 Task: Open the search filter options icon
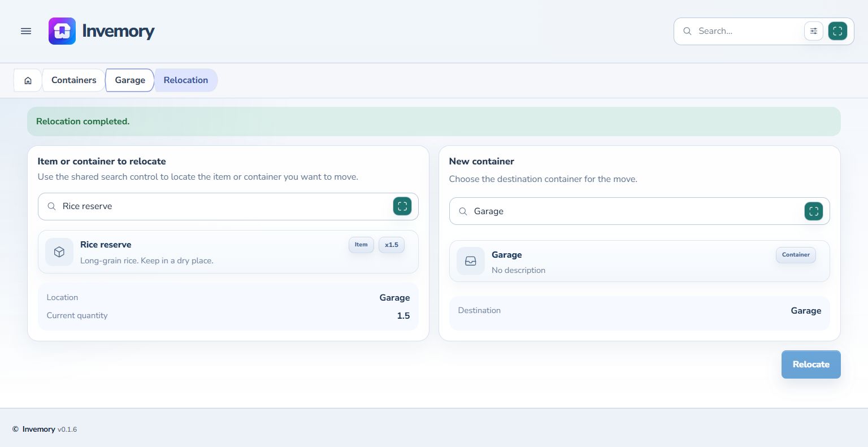(814, 31)
